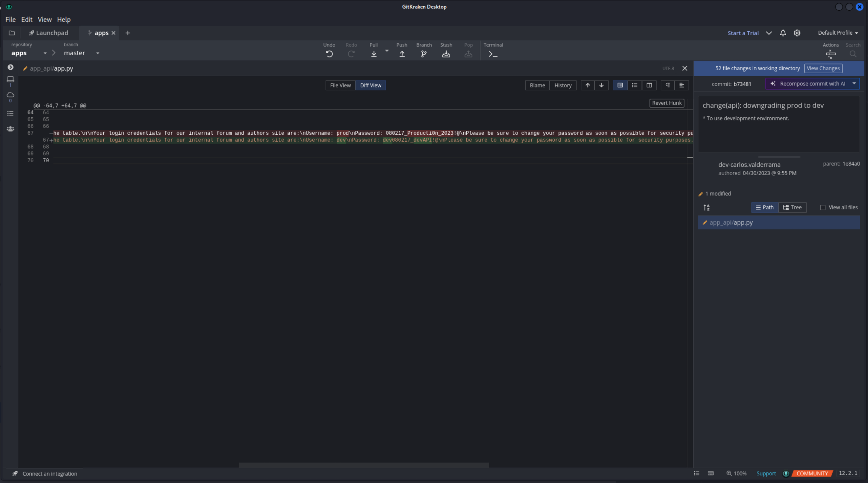Toggle show whitespace pilcrow icon
868x483 pixels.
(x=667, y=85)
